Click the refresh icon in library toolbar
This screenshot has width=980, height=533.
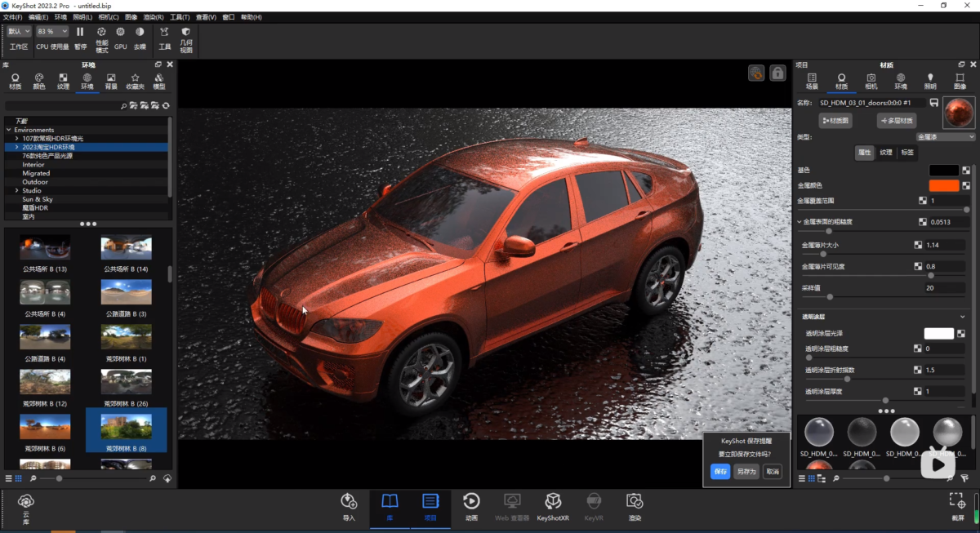click(166, 106)
